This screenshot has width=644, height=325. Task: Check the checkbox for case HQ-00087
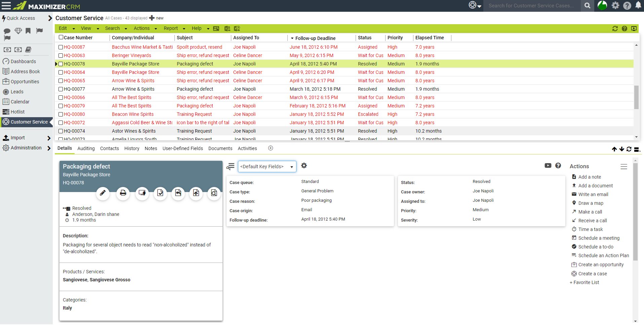(61, 47)
